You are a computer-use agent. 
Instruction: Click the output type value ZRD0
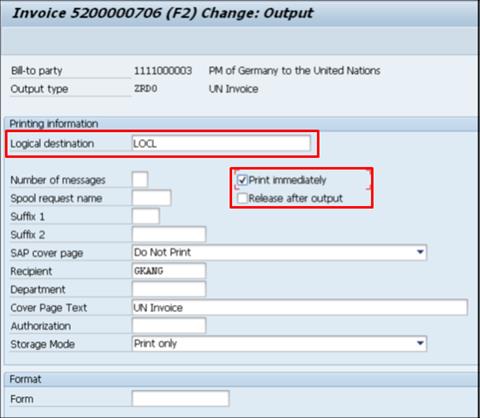coord(145,89)
